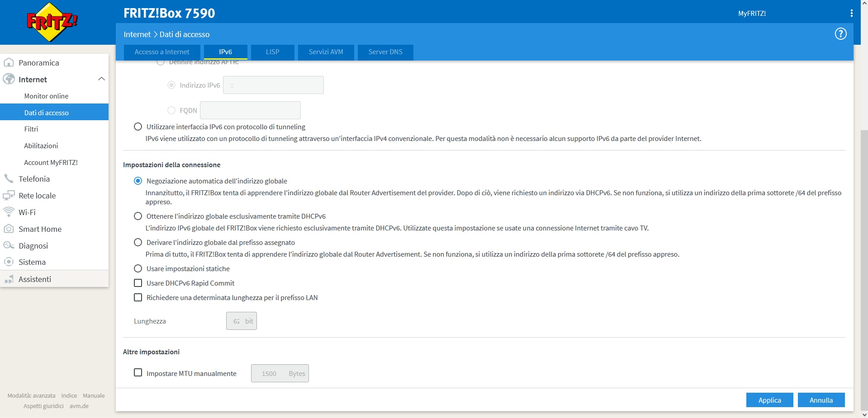Click the Internet breadcrumb link
This screenshot has height=418, width=868.
tap(137, 34)
